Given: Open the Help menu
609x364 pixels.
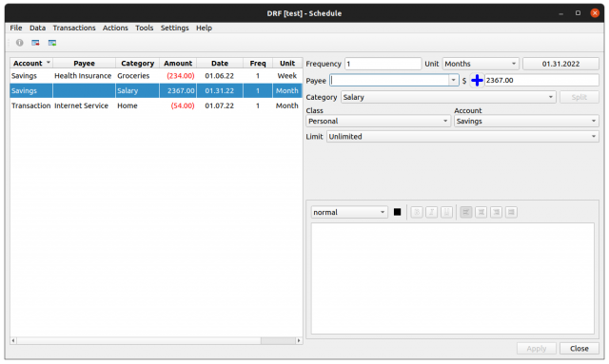Looking at the screenshot, I should pos(204,28).
